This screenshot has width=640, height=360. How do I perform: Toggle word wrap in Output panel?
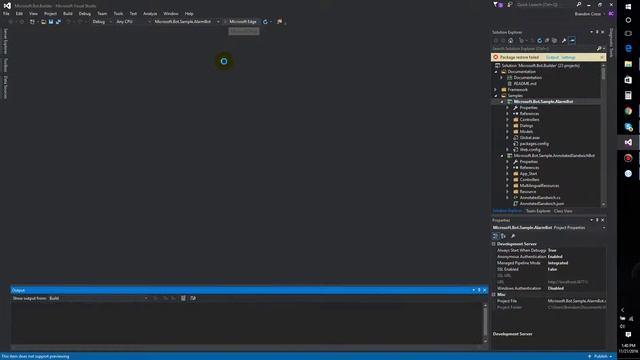coord(193,298)
